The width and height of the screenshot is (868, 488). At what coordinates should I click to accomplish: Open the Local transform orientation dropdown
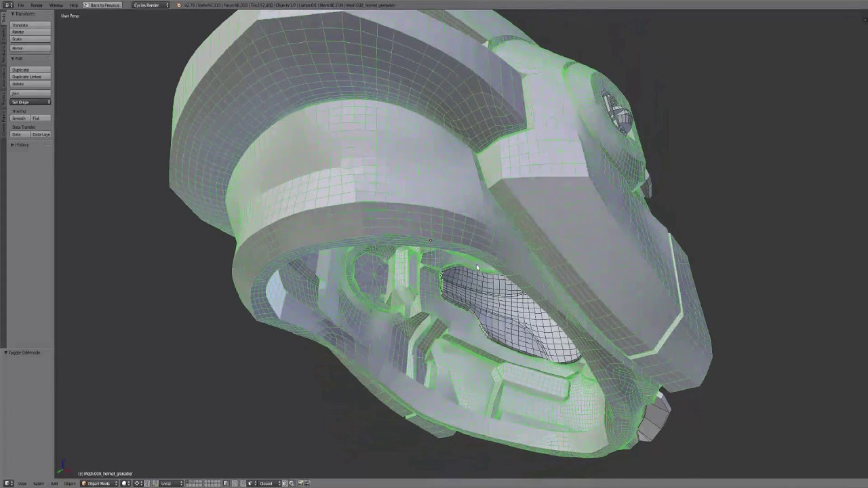(172, 483)
